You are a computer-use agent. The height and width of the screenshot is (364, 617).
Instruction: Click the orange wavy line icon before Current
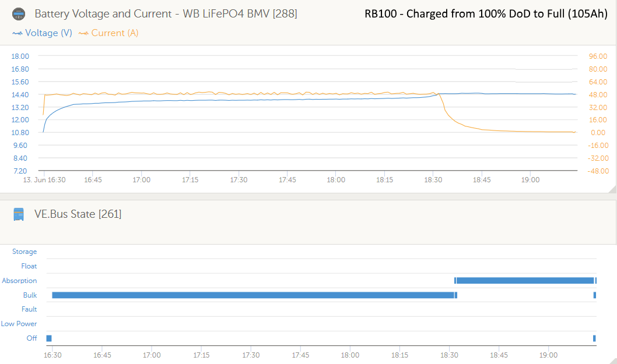(83, 33)
